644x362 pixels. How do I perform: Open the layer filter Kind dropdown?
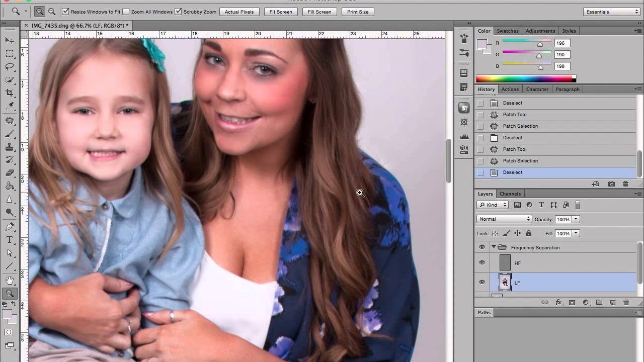pos(493,205)
